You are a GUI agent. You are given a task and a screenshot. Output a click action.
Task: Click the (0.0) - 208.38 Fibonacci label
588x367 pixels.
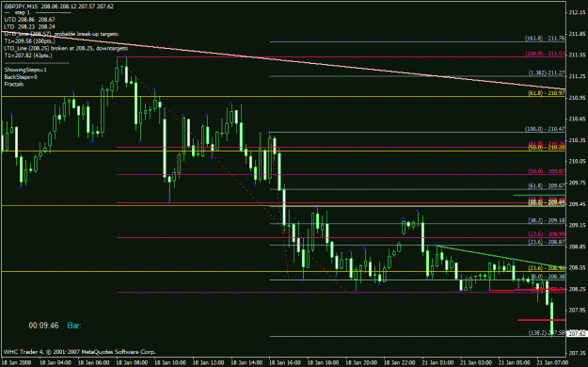(548, 276)
